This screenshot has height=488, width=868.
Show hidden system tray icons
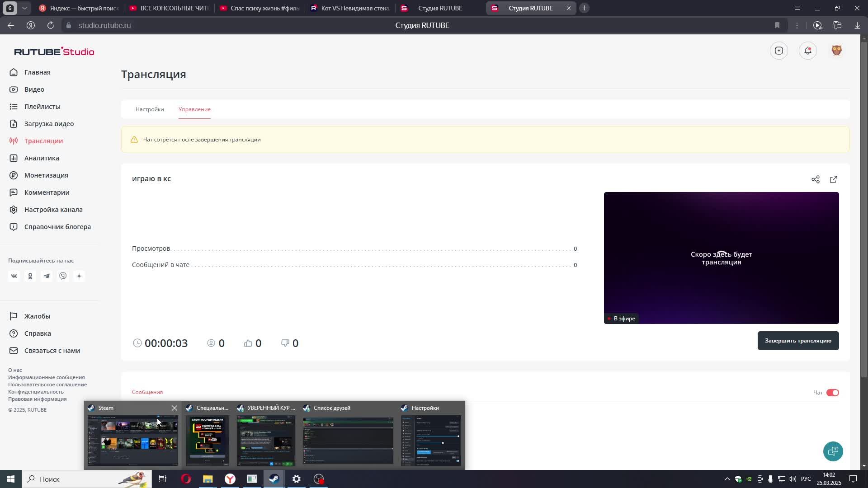[727, 479]
